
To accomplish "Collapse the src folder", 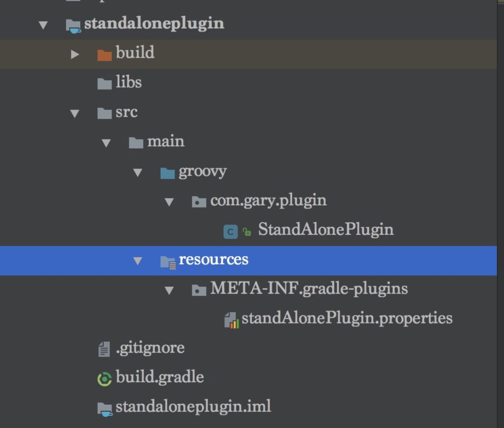I will tap(75, 113).
